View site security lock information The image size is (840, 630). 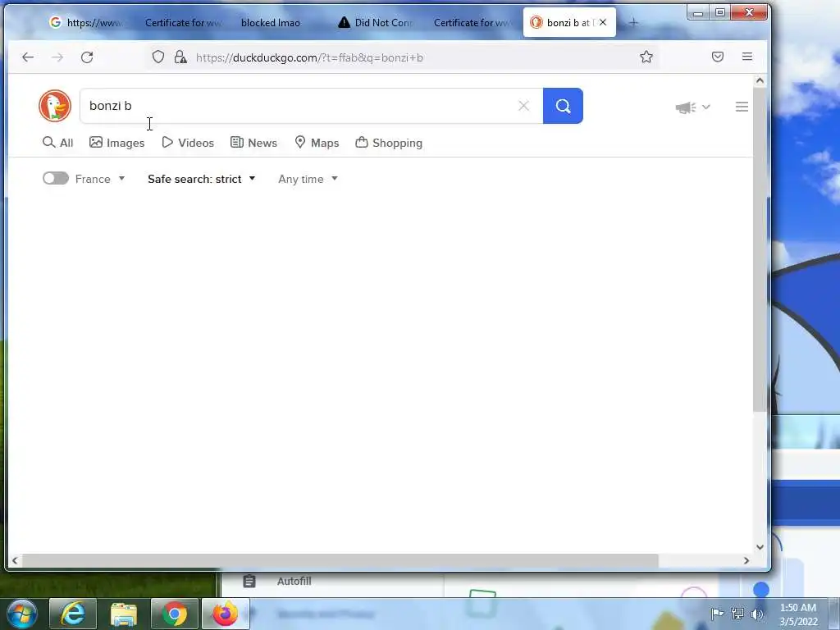[180, 57]
